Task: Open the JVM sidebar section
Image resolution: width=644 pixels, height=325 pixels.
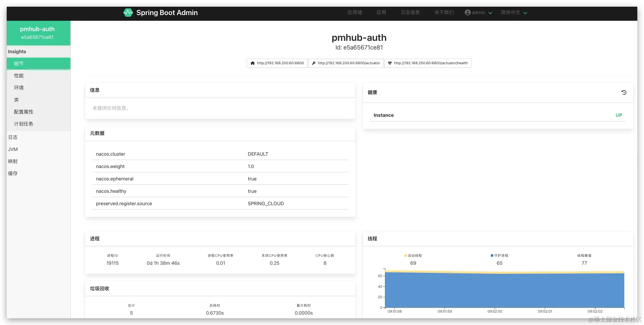Action: 39,149
